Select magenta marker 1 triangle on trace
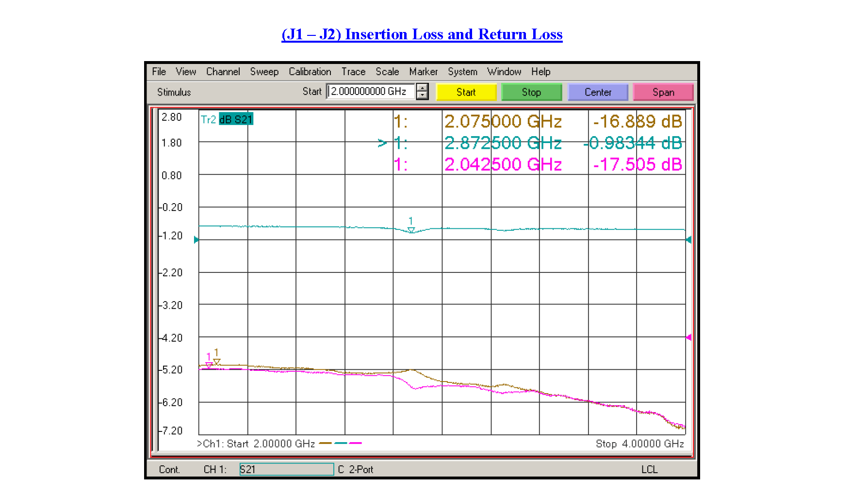 click(209, 365)
